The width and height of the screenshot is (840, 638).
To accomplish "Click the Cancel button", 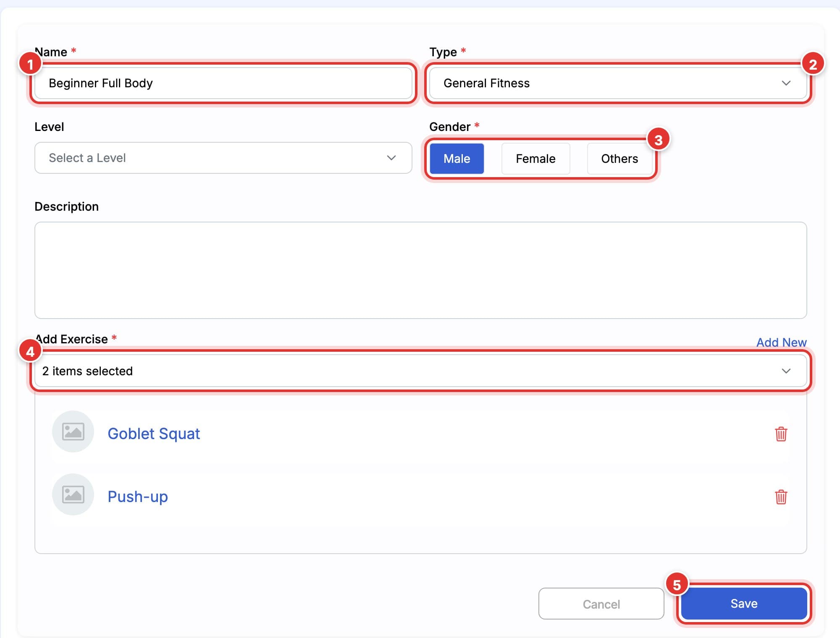I will [601, 604].
